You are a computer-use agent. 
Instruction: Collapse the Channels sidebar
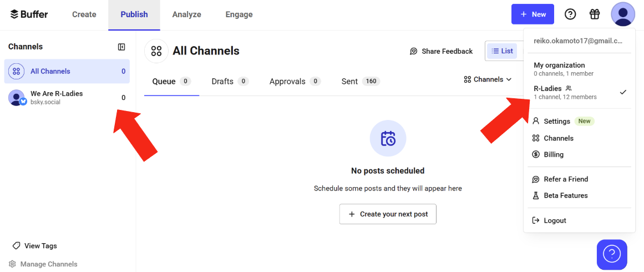tap(121, 47)
